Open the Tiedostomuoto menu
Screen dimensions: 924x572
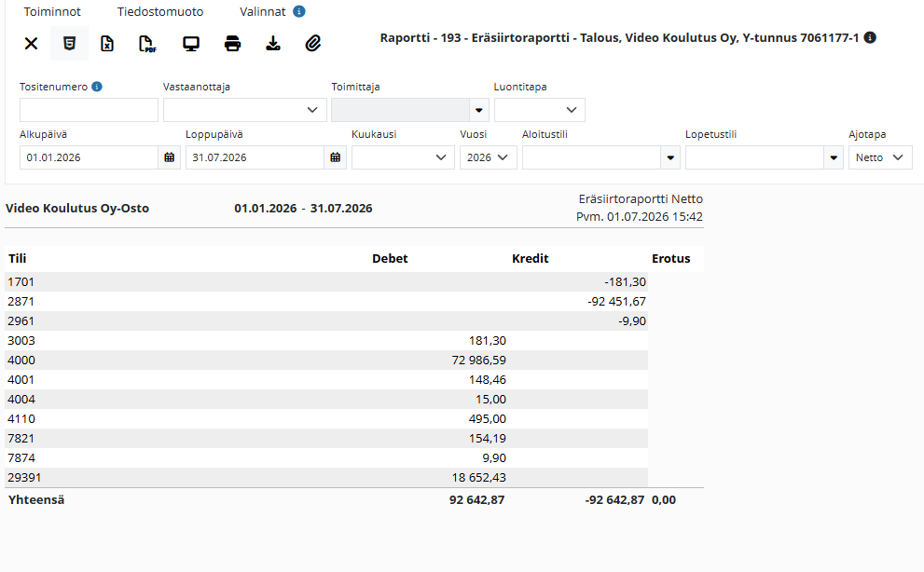click(160, 12)
